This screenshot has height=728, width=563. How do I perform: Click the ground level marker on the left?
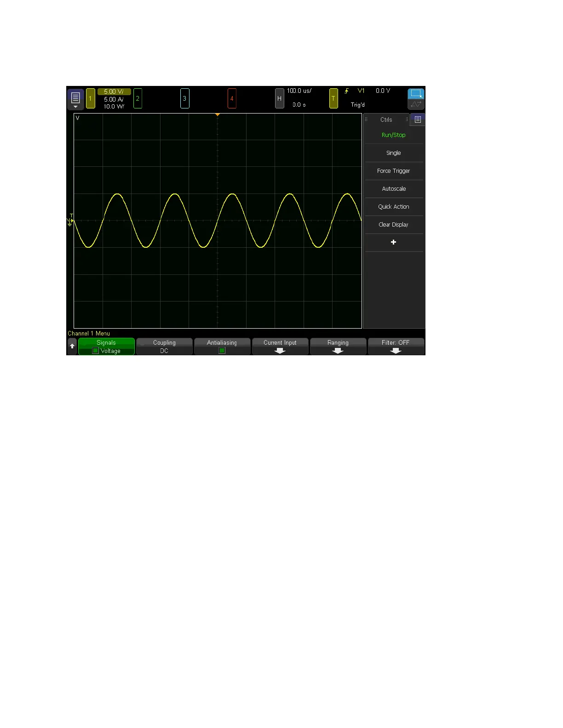(70, 221)
